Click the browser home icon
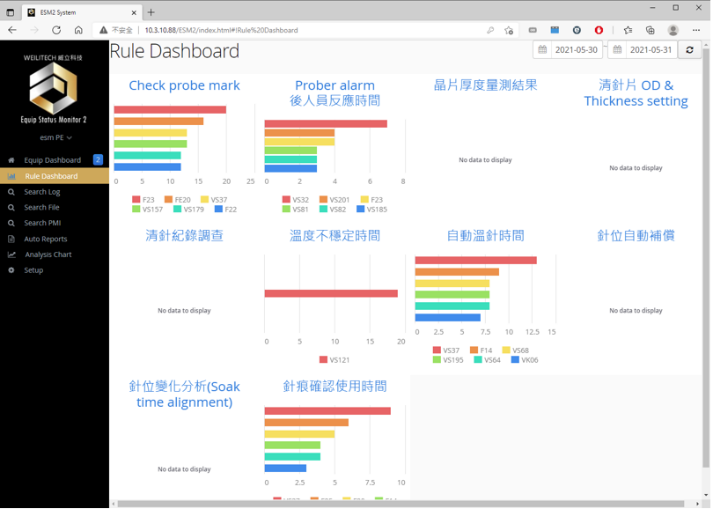Viewport: 713px width, 509px height. (79, 30)
